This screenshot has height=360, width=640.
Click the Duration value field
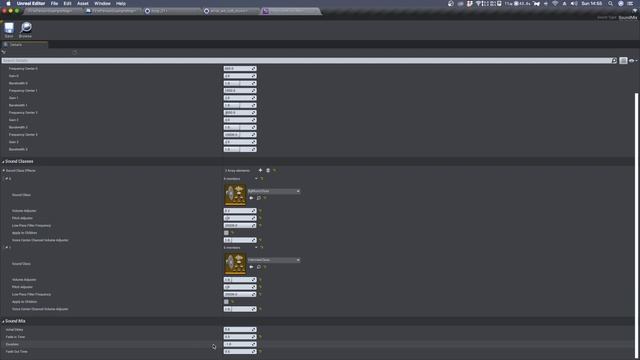tap(240, 344)
